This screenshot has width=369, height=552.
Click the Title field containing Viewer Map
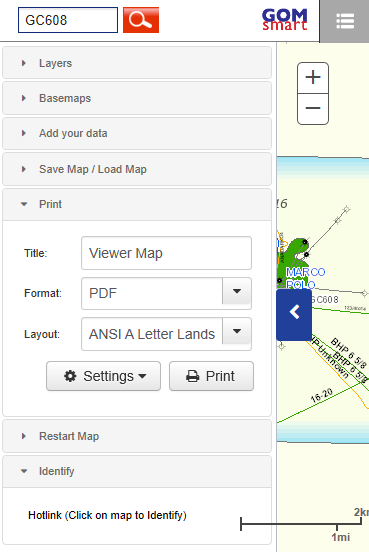tap(167, 253)
